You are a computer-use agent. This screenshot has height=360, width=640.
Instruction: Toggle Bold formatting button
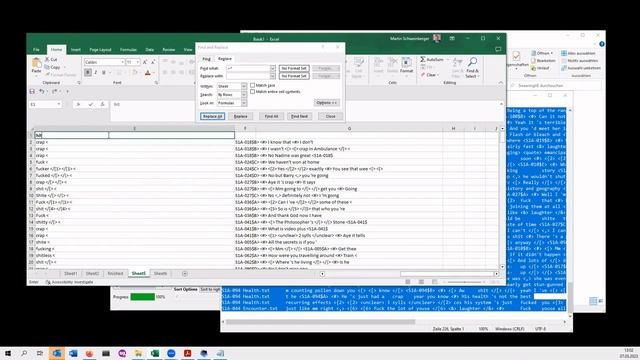[x=88, y=73]
